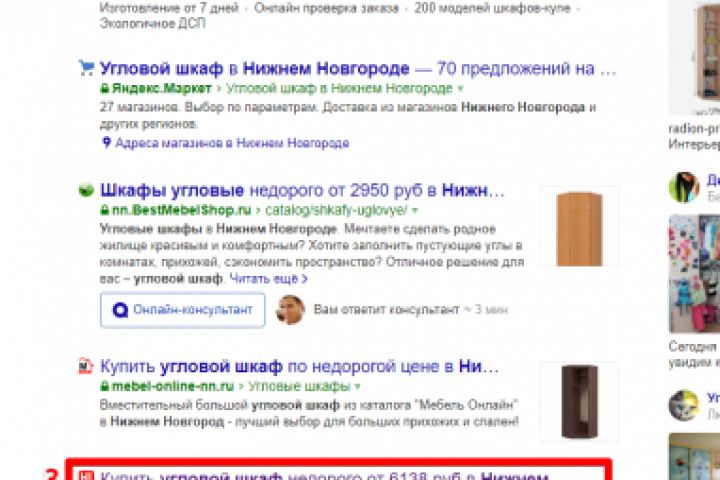The image size is (720, 480).
Task: Click the green lock icon before Яндекс.Маркет
Action: (105, 88)
